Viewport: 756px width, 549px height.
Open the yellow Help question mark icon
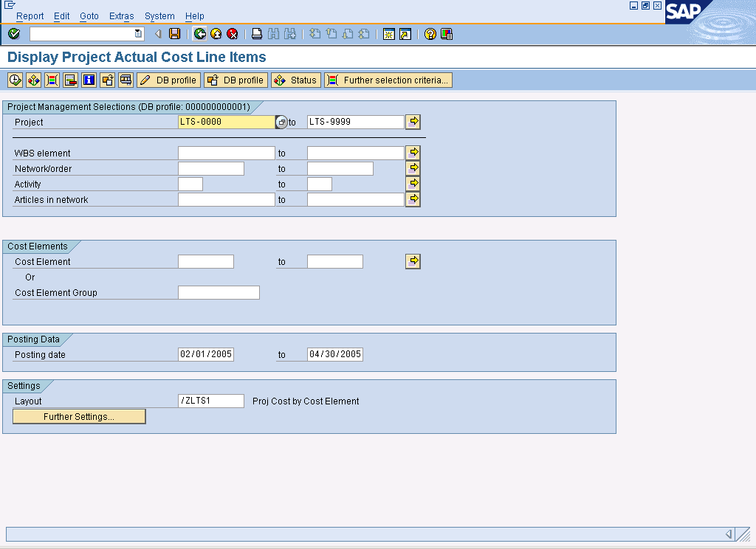pyautogui.click(x=430, y=34)
